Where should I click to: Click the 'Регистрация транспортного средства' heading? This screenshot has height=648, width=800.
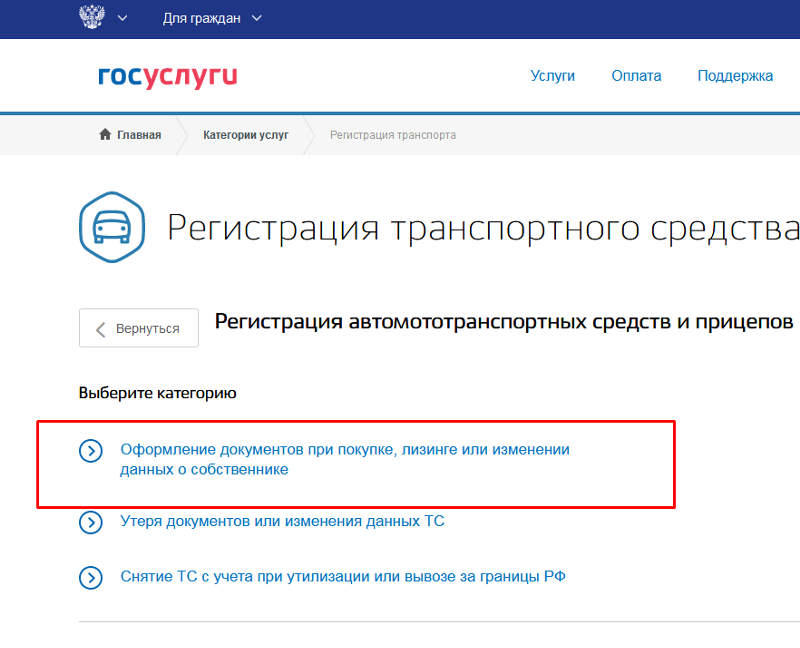coord(483,228)
